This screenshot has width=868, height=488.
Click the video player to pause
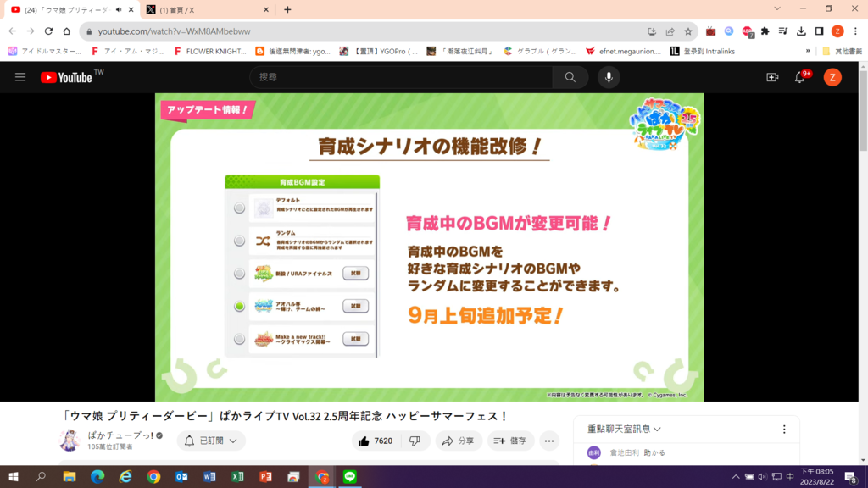click(x=429, y=247)
